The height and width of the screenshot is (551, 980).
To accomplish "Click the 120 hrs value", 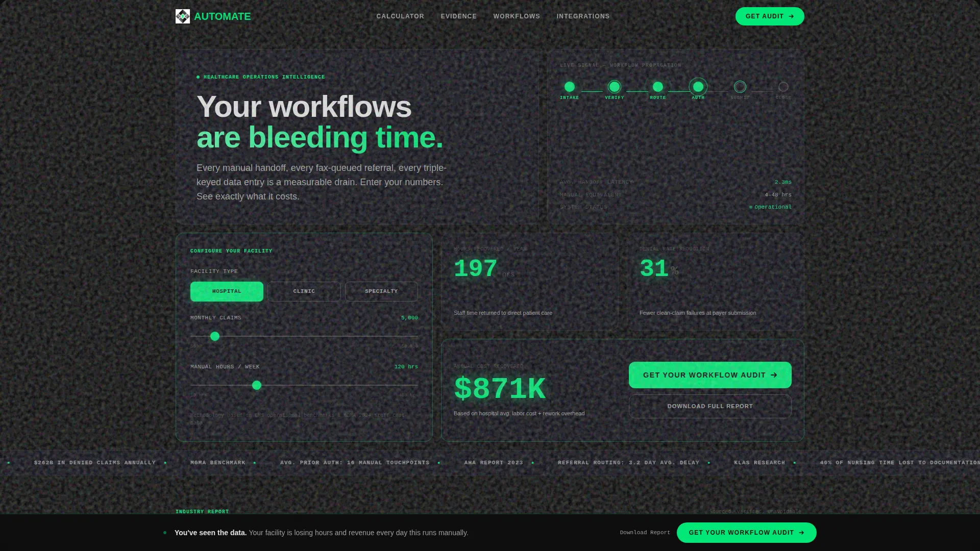I will 406,367.
